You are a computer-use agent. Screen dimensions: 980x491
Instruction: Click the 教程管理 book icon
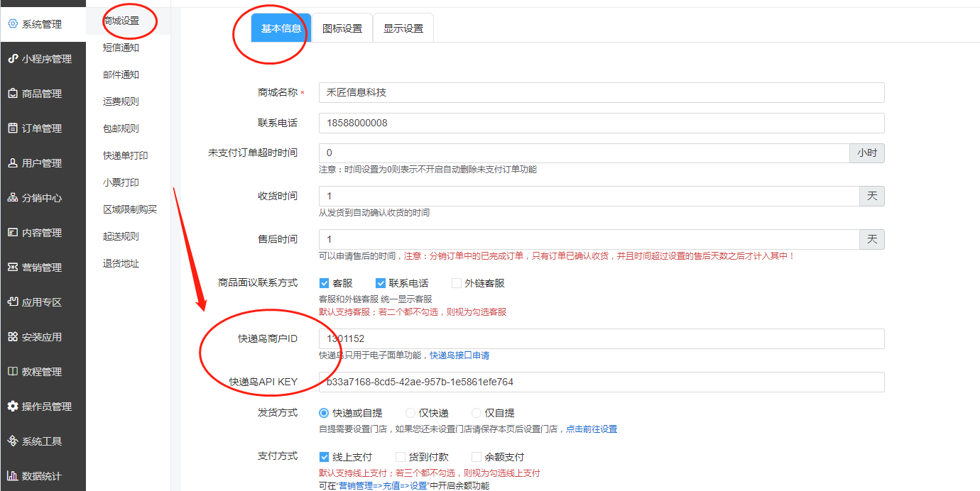pos(13,372)
